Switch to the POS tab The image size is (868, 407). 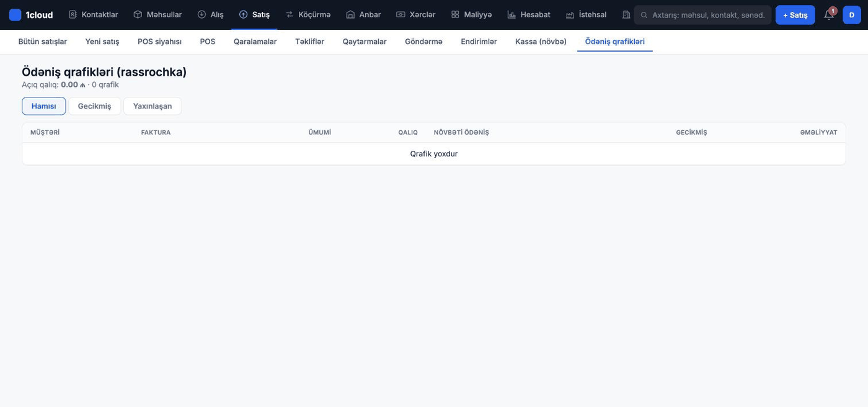208,42
